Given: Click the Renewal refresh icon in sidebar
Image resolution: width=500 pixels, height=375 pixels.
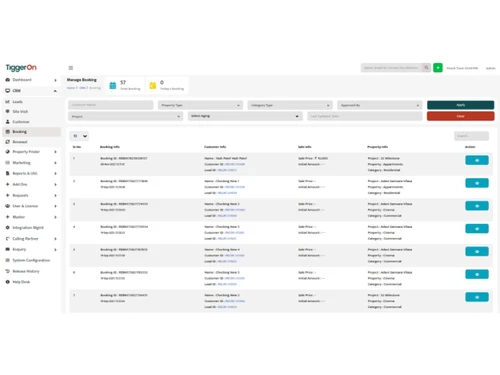Looking at the screenshot, I should [8, 142].
